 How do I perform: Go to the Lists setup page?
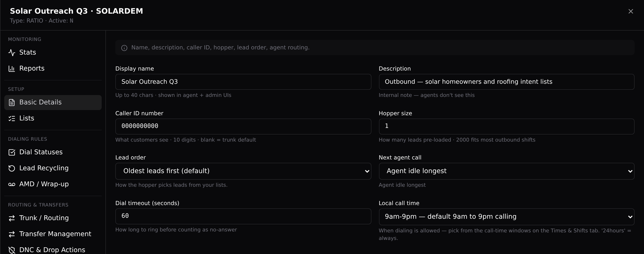tap(53, 118)
